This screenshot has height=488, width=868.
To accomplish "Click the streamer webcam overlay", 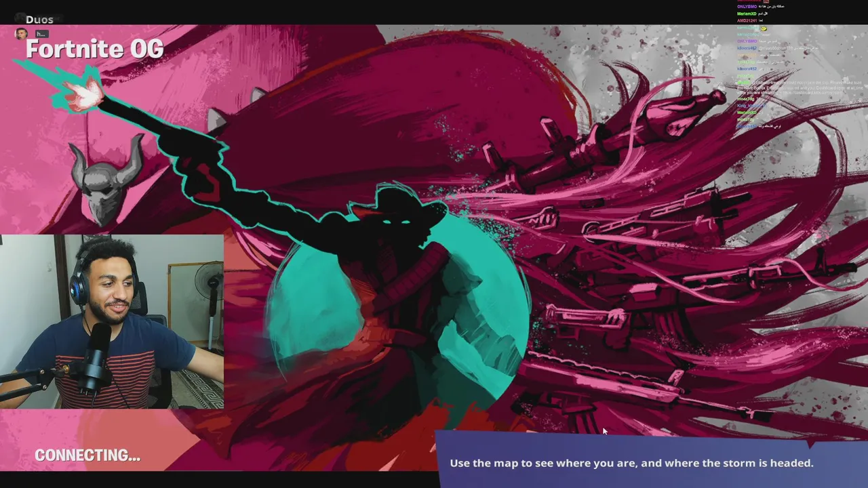I will point(112,322).
